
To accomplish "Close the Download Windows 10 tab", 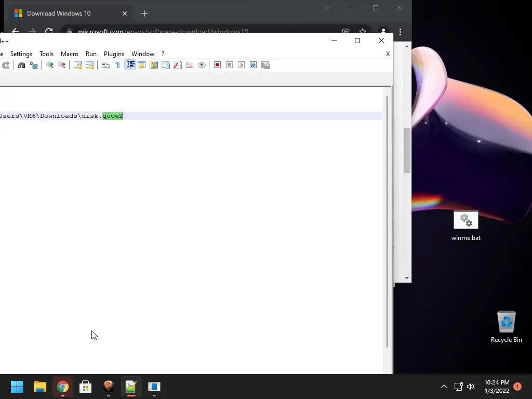I will [x=125, y=14].
